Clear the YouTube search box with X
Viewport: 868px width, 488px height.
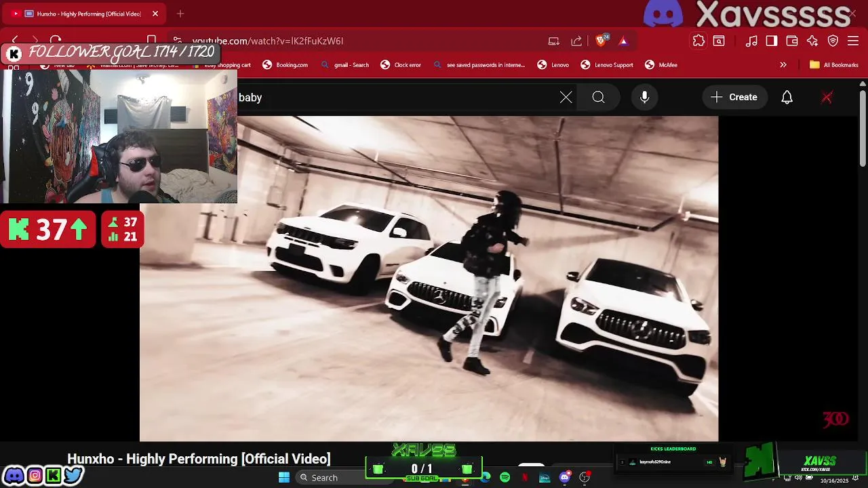coord(566,97)
